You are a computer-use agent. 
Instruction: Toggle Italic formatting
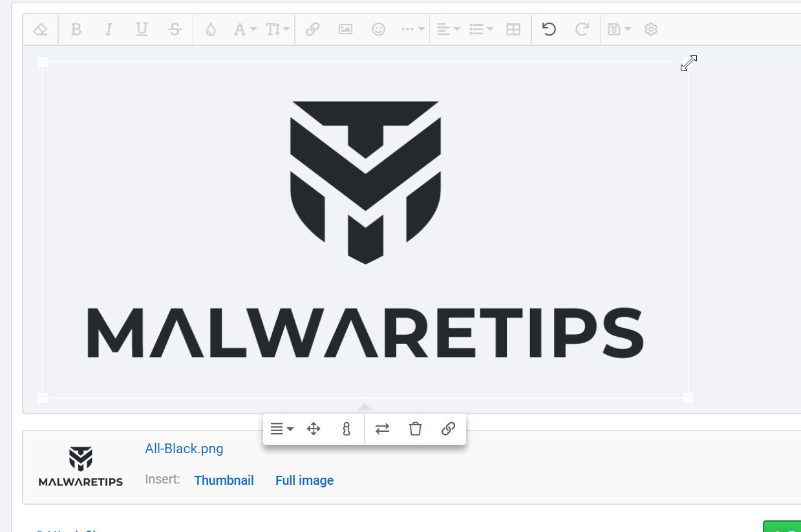point(109,30)
